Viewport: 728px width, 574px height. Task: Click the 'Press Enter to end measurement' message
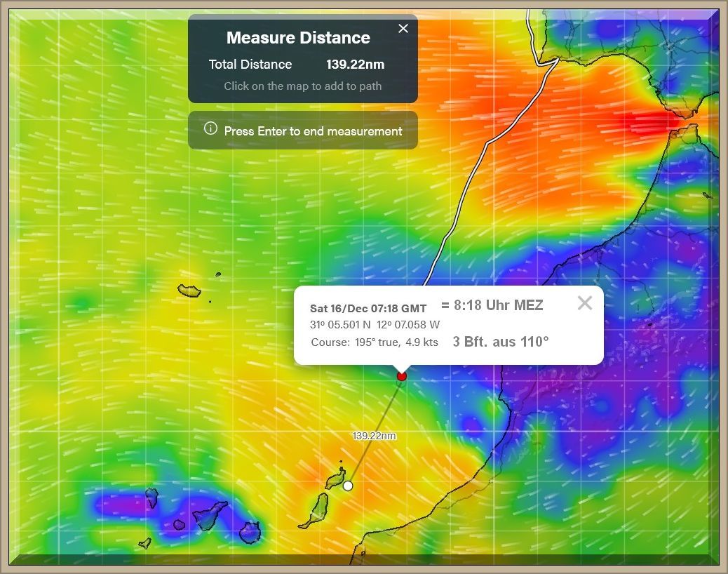point(313,131)
